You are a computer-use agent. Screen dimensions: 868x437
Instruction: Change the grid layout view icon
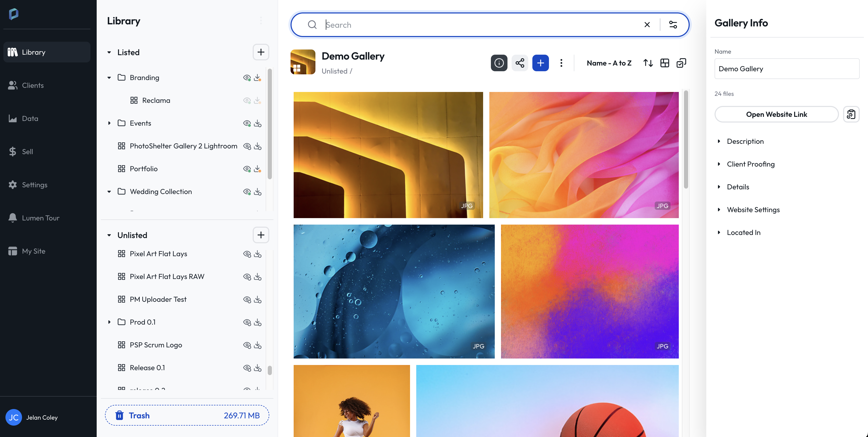click(x=665, y=63)
